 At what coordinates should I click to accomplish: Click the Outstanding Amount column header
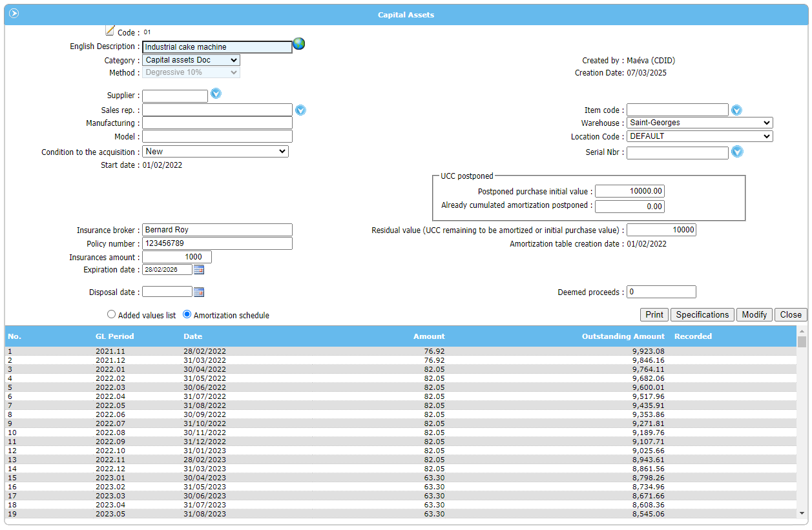click(x=623, y=336)
